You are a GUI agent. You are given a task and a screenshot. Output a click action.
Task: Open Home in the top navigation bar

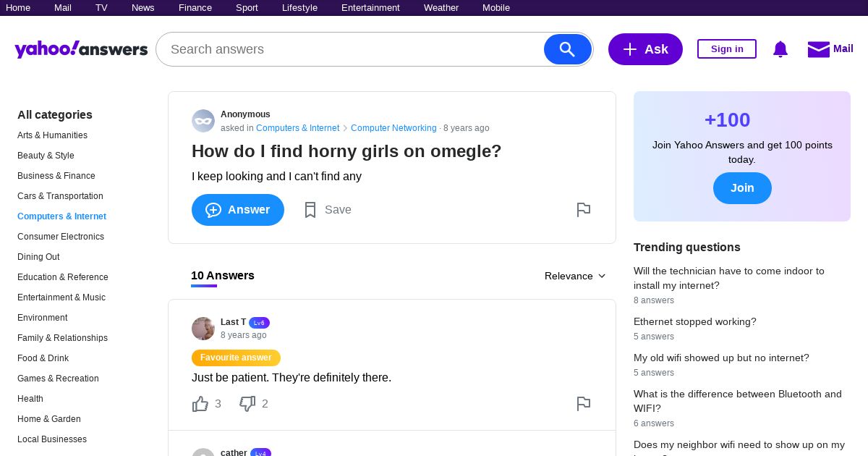point(18,8)
